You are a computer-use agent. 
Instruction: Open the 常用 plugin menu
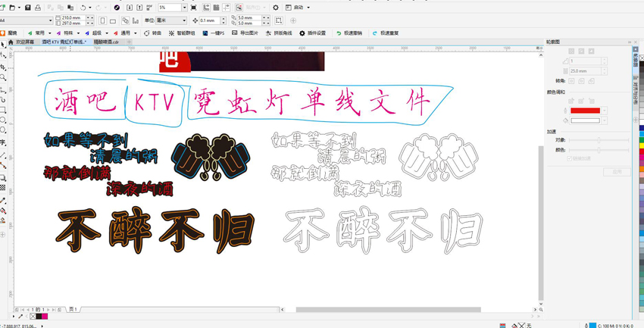[x=40, y=33]
